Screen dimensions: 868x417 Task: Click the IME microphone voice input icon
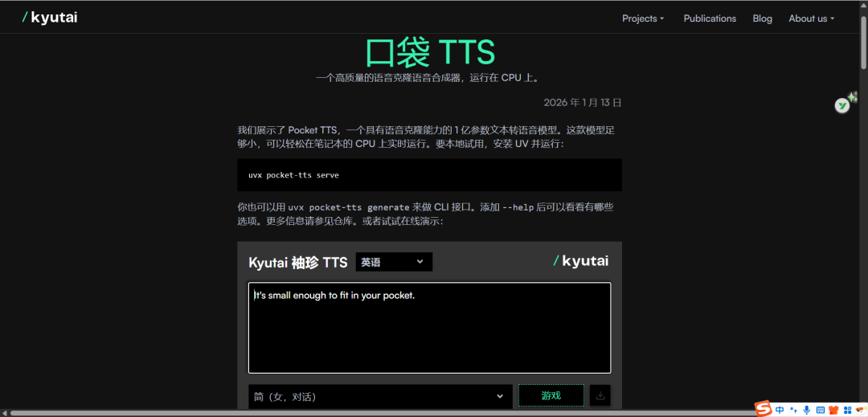point(807,410)
